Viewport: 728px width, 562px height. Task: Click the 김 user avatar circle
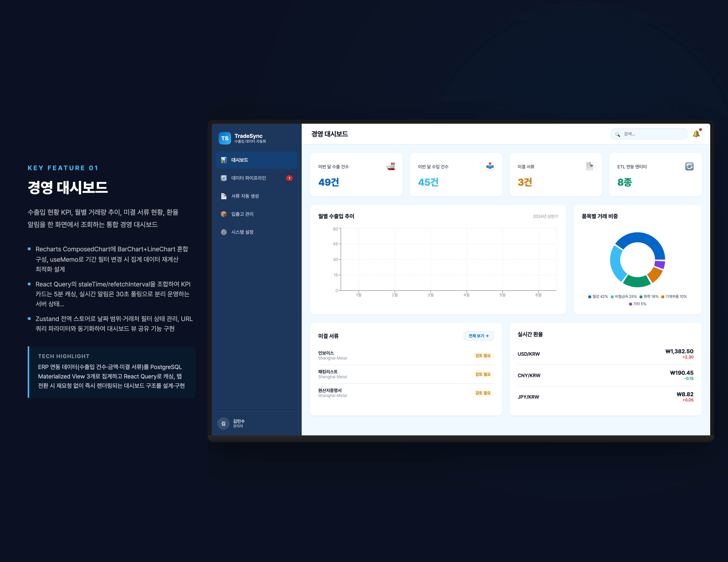(x=223, y=423)
